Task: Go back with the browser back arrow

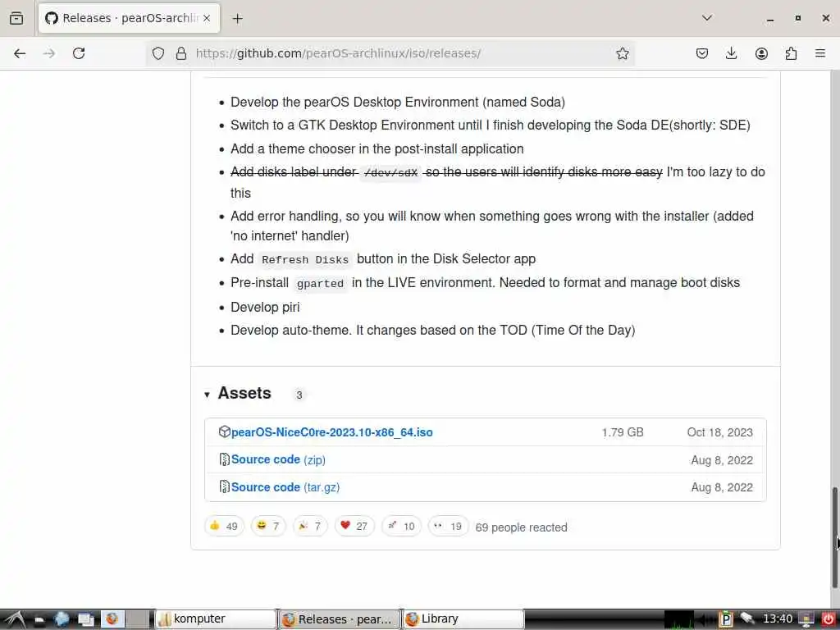Action: click(20, 53)
